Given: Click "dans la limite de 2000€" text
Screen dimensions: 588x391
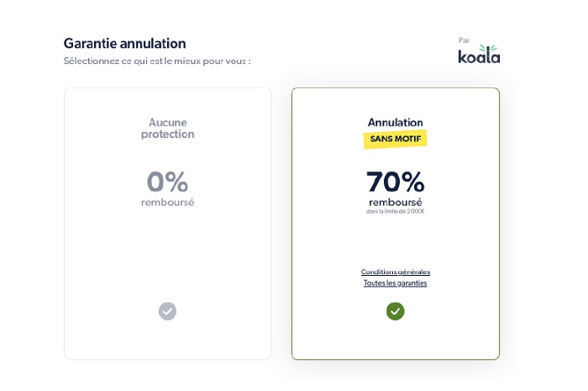Looking at the screenshot, I should [395, 211].
